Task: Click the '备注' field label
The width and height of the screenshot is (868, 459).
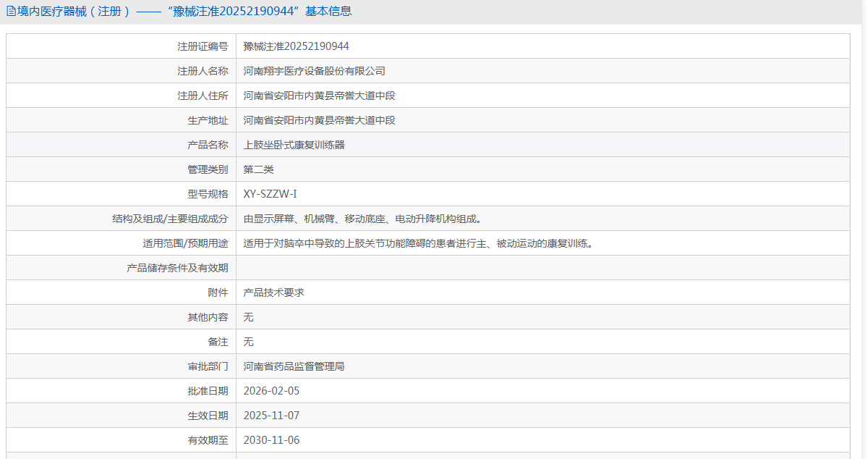Action: pyautogui.click(x=218, y=342)
